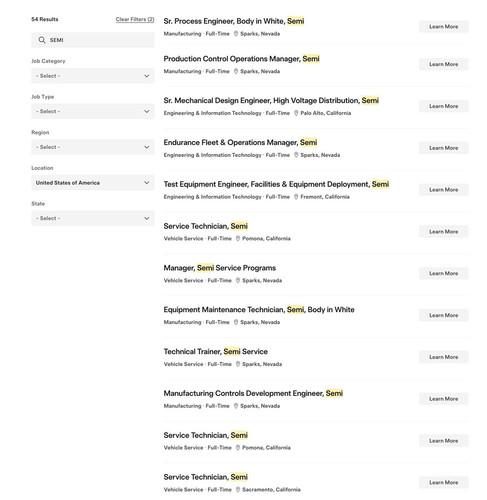Open Sr. Process Engineer, Body in White job title
The height and width of the screenshot is (500, 487).
click(x=234, y=21)
